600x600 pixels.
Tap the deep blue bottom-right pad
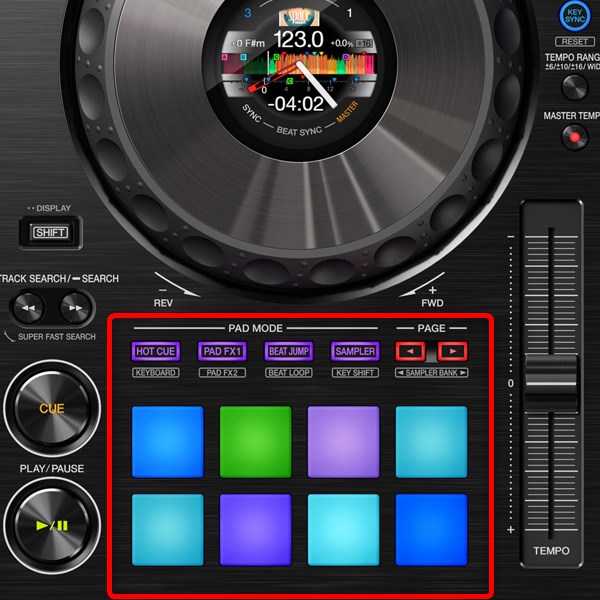coord(432,530)
